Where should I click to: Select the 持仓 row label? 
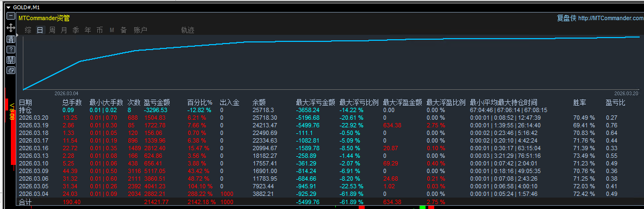coord(26,110)
